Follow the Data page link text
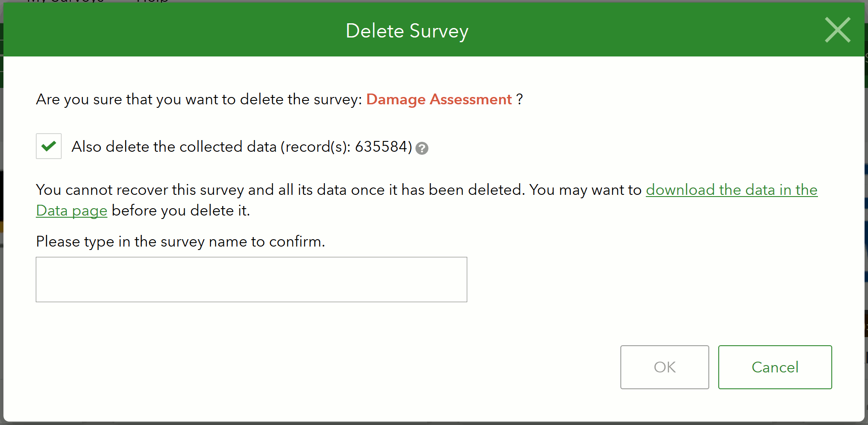The image size is (868, 425). pyautogui.click(x=72, y=210)
